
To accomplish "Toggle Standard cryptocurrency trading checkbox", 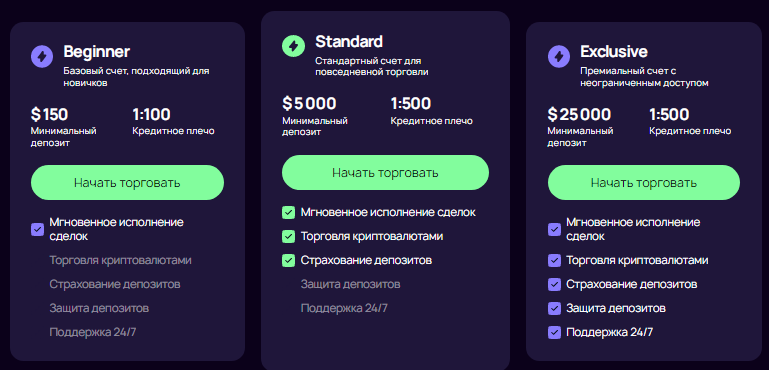I will click(288, 237).
